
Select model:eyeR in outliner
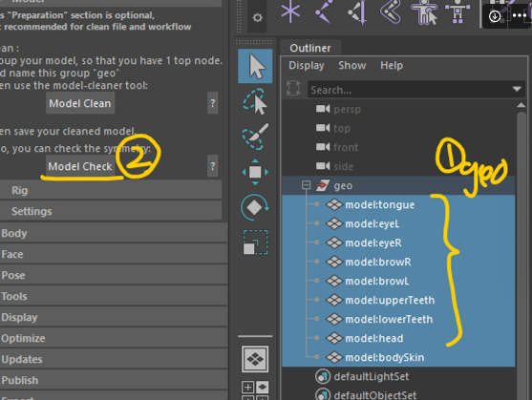[398, 242]
